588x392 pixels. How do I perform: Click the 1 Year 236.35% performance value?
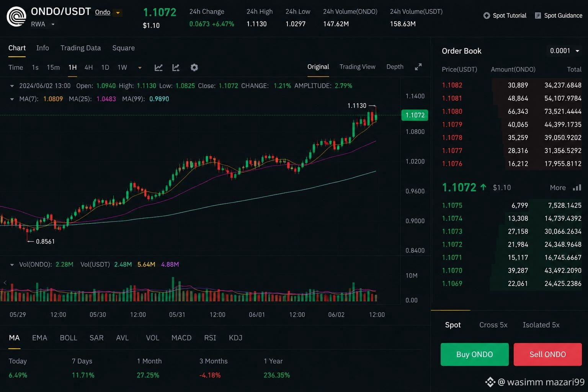276,375
